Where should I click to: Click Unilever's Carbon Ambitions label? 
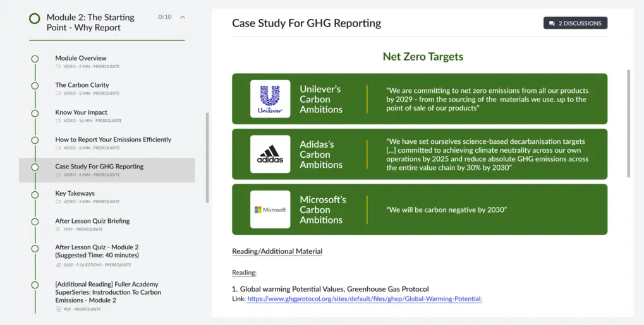pos(321,99)
